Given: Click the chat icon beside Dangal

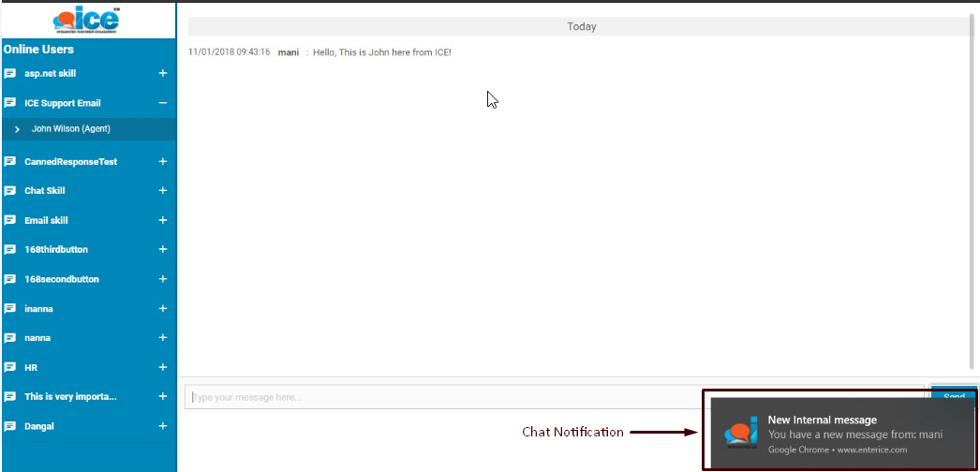Looking at the screenshot, I should tap(10, 426).
